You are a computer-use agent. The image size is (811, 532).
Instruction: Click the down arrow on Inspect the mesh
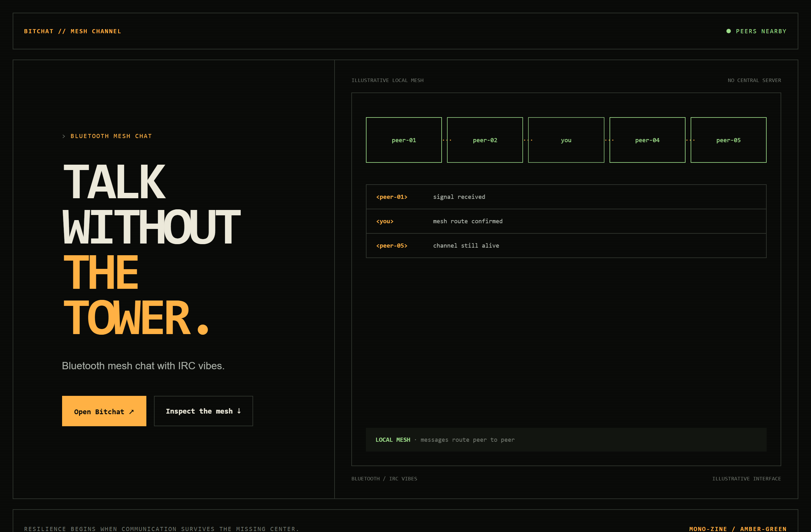[239, 411]
